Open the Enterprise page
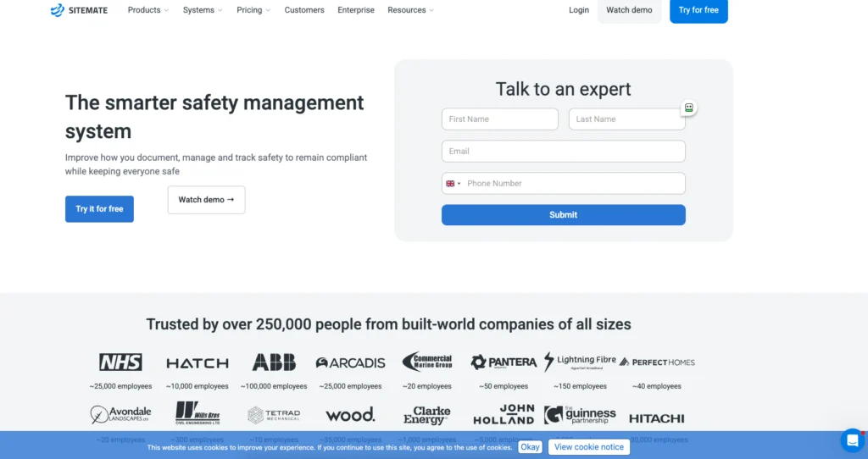Screen dimensions: 868x459 point(356,10)
